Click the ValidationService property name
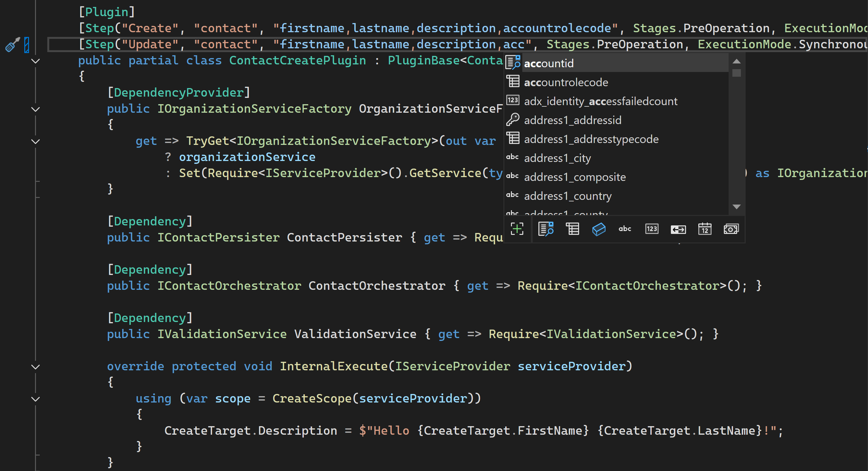 pyautogui.click(x=355, y=334)
